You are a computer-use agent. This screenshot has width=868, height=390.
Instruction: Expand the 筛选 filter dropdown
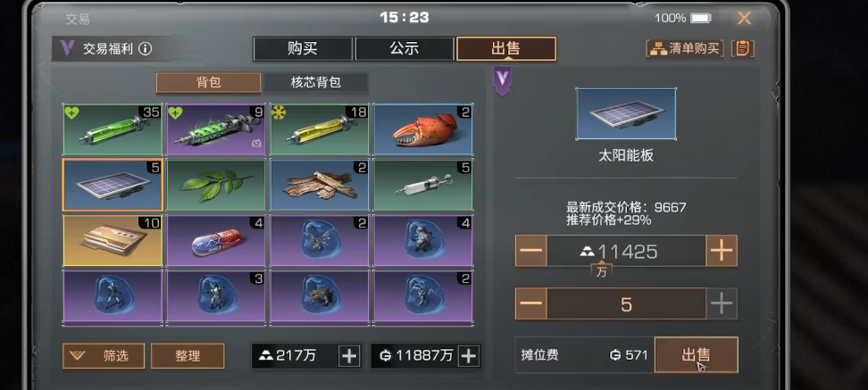[x=104, y=356]
